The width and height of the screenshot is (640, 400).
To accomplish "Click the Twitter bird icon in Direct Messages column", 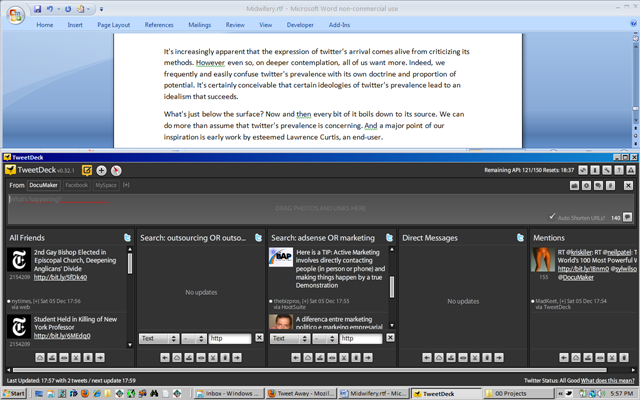I will [x=520, y=238].
